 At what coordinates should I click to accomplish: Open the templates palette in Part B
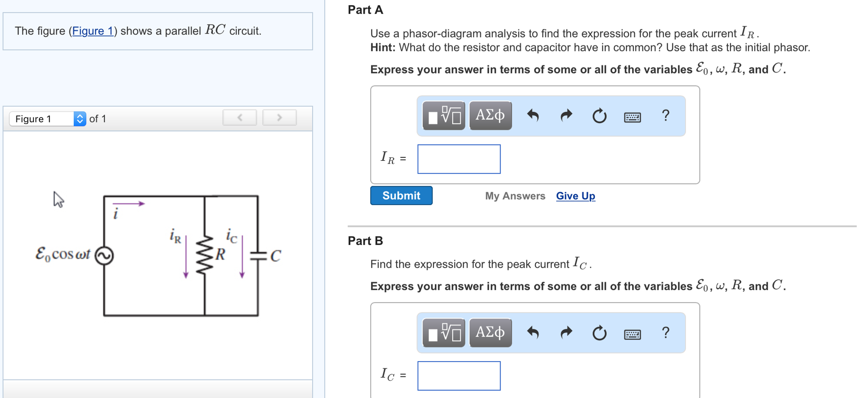point(443,333)
